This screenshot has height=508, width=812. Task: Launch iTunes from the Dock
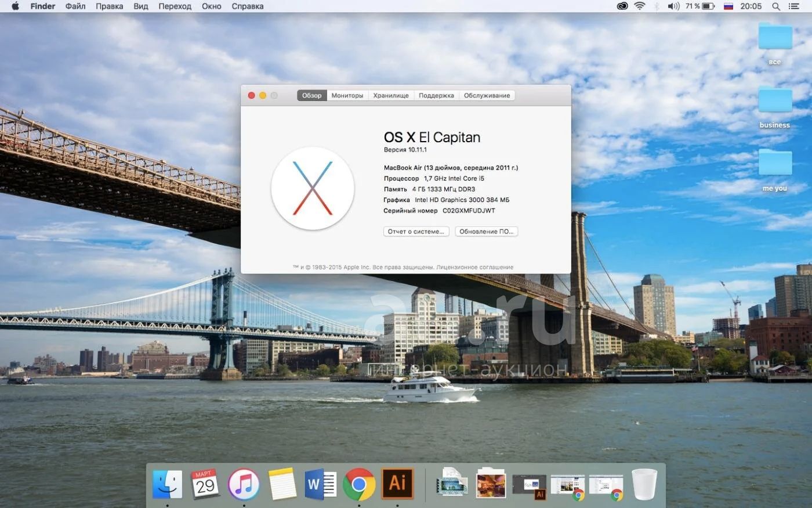tap(244, 484)
